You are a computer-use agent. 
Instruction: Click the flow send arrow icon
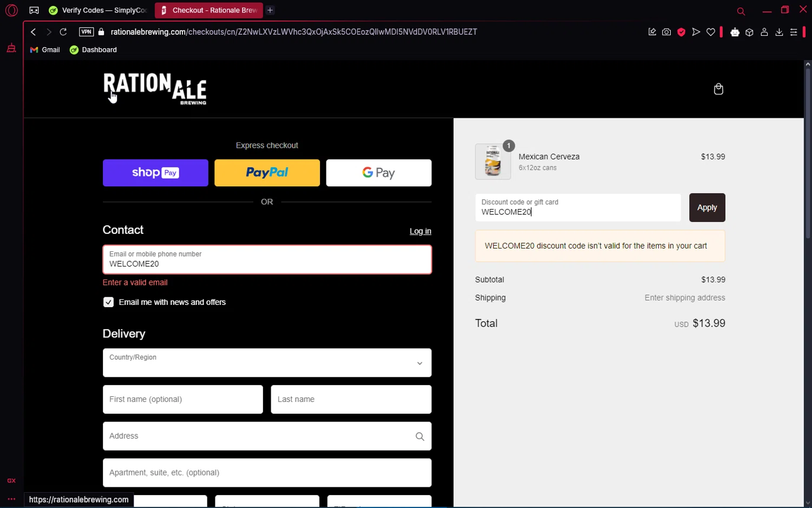pos(696,32)
